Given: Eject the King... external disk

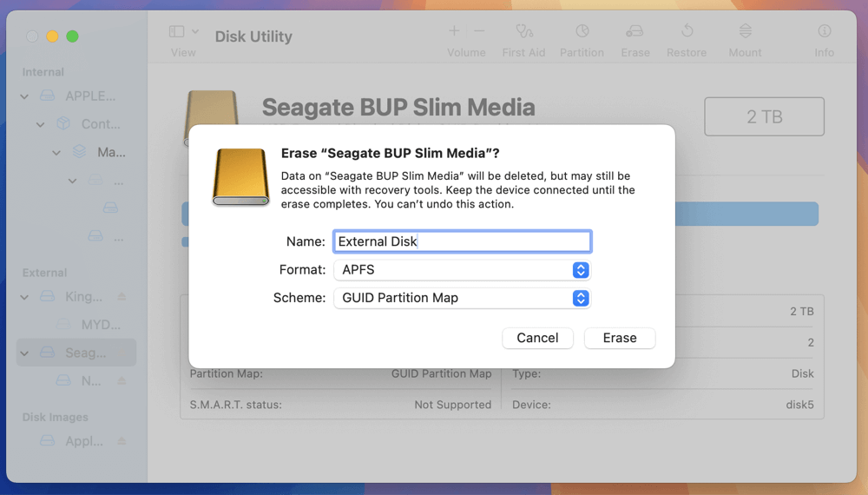Looking at the screenshot, I should tap(122, 297).
